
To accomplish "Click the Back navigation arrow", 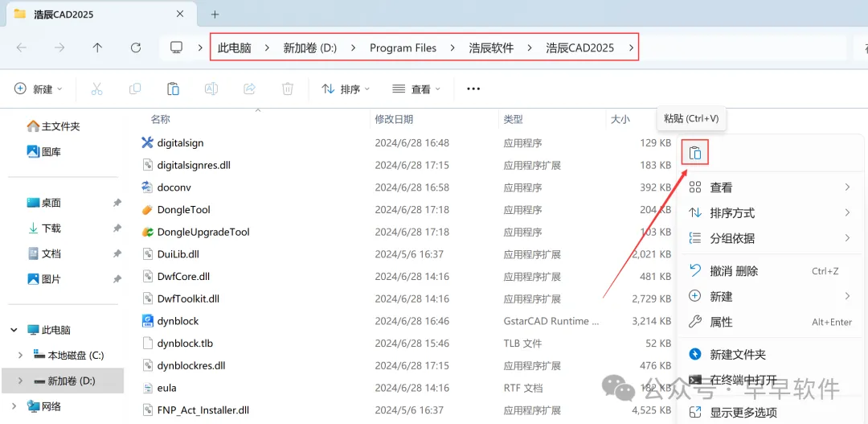I will 22,47.
